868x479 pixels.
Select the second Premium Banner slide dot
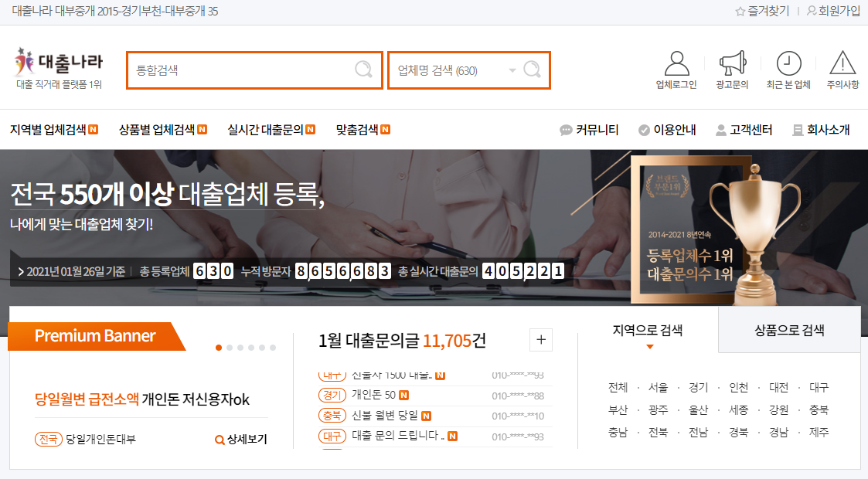[230, 348]
